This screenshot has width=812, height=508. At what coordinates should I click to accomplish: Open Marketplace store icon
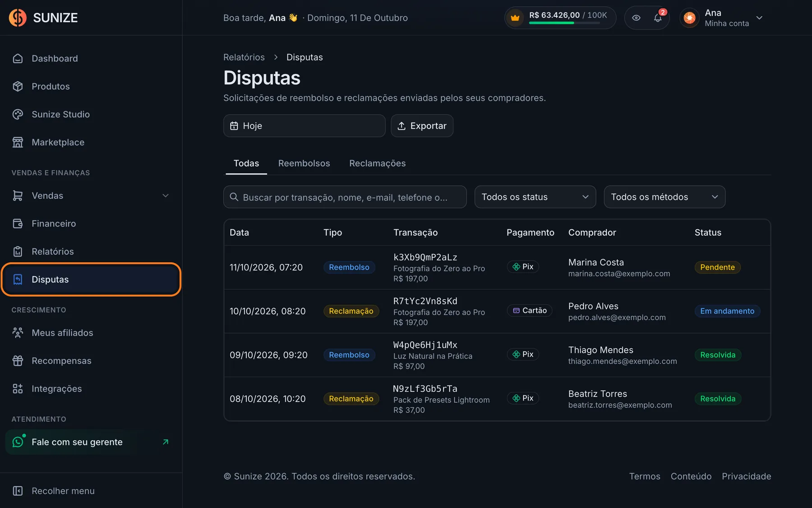[x=18, y=142]
